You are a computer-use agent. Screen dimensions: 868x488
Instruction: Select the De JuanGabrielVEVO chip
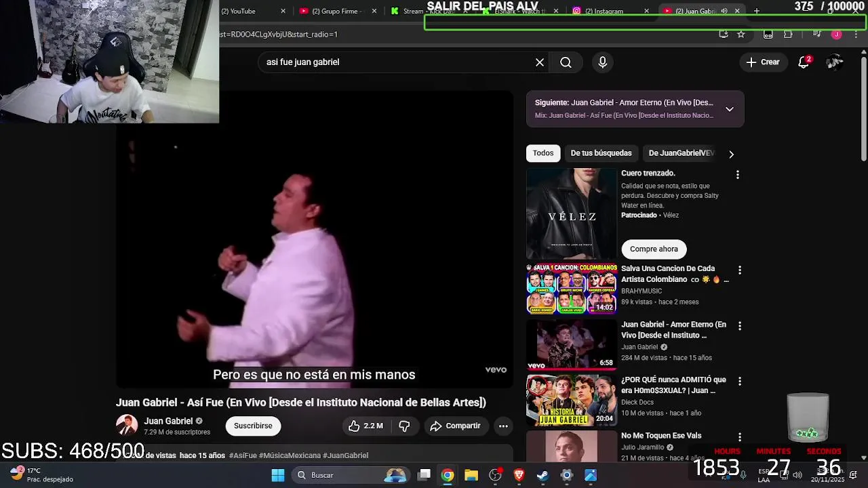coord(682,153)
